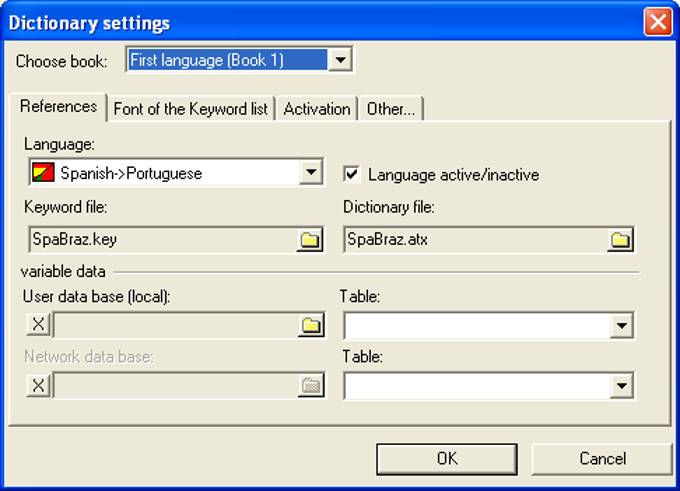
Task: Switch to Font of the Keyword list tab
Action: (x=190, y=109)
